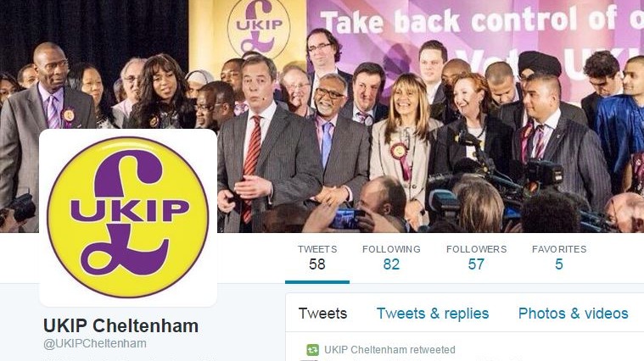Screen dimensions: 644x361
Task: Click the number 57 under Followers
Action: click(476, 264)
